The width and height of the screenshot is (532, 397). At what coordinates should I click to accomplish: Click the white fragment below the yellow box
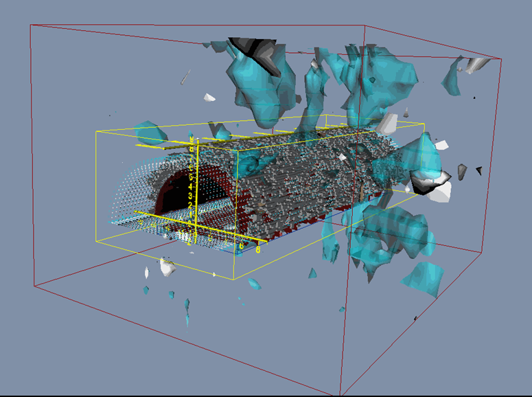(166, 267)
